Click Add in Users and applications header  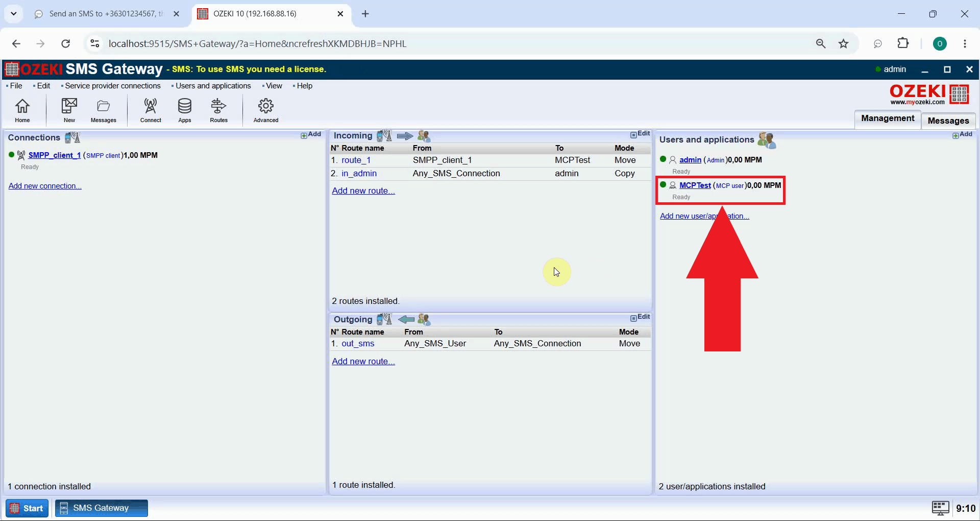[962, 134]
